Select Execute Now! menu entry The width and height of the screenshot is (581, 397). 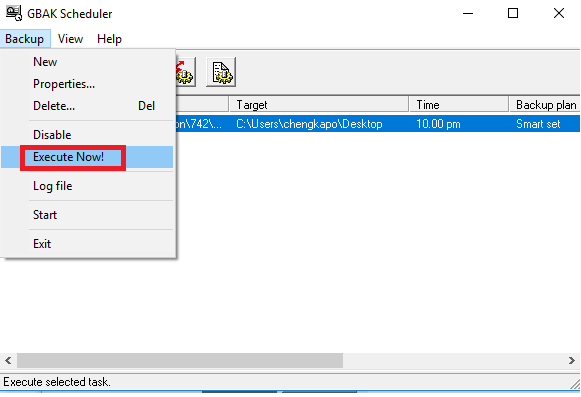coord(87,157)
